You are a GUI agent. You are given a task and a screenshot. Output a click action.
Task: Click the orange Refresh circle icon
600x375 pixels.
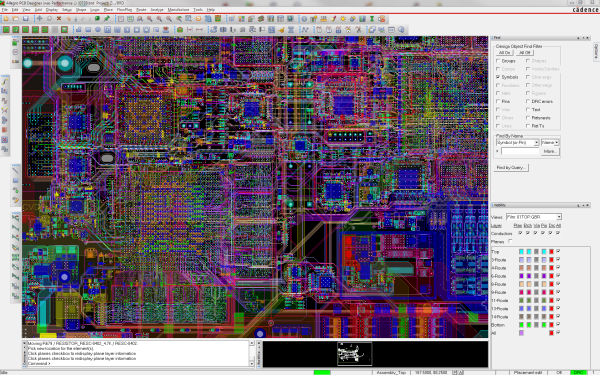tap(198, 18)
